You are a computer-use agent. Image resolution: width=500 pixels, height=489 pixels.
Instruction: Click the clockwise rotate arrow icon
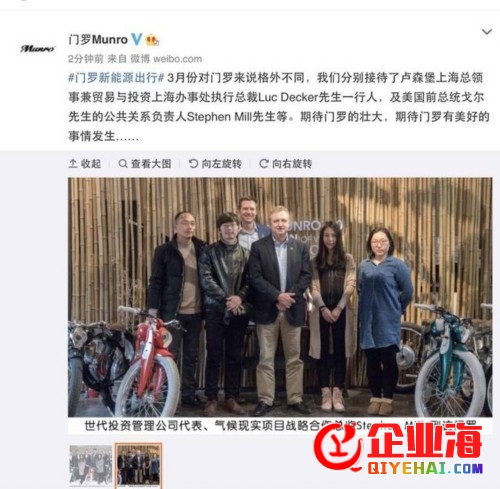coord(264,164)
